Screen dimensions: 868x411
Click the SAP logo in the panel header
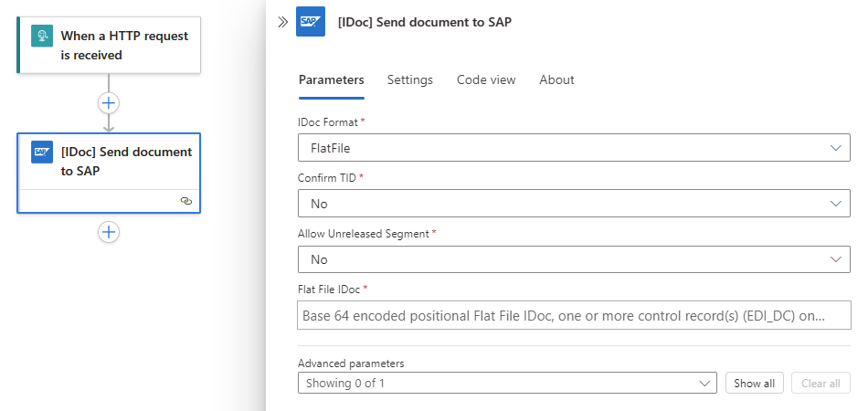(x=311, y=22)
